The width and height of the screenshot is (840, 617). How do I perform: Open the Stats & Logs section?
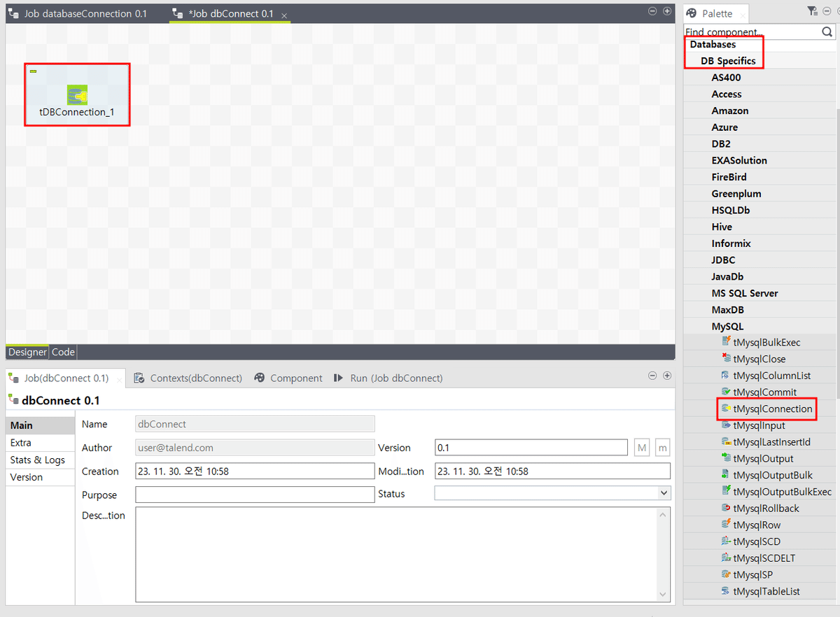coord(40,460)
